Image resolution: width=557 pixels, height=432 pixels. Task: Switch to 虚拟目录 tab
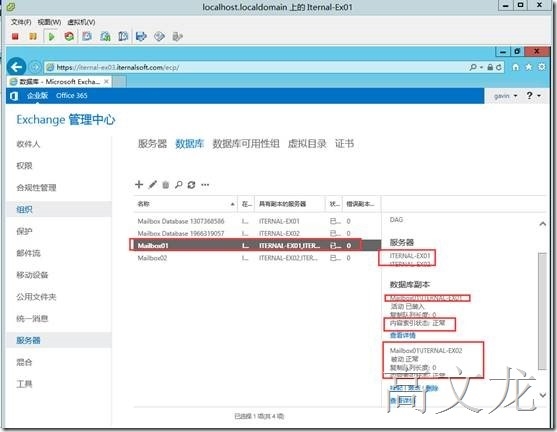(x=307, y=144)
